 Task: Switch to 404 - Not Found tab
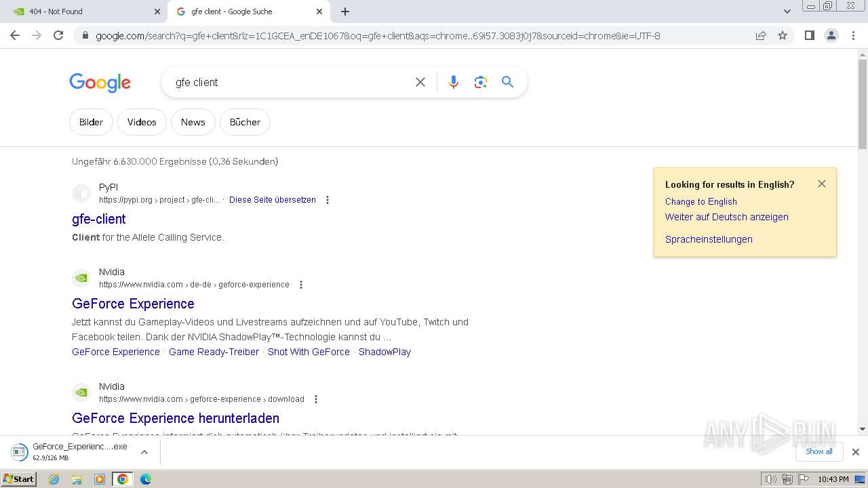coord(85,12)
